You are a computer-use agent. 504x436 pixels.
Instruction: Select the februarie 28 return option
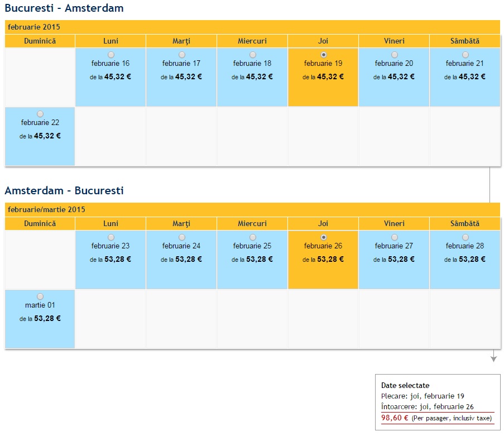coord(465,237)
